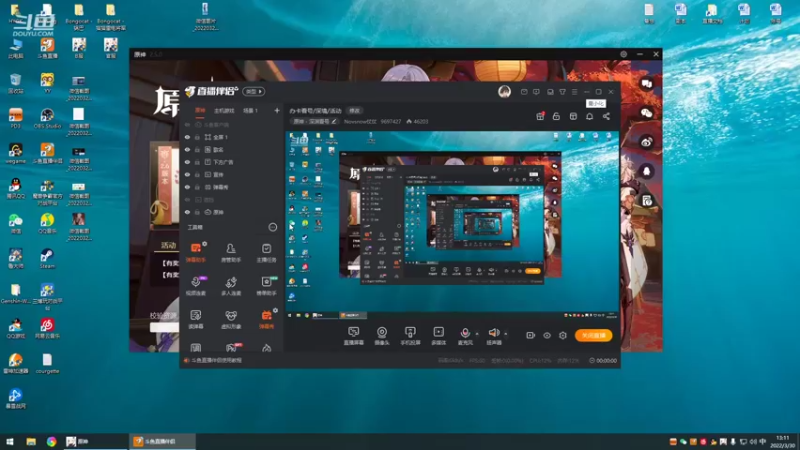Click the 麦克风 microphone icon
The image size is (800, 450).
click(465, 334)
